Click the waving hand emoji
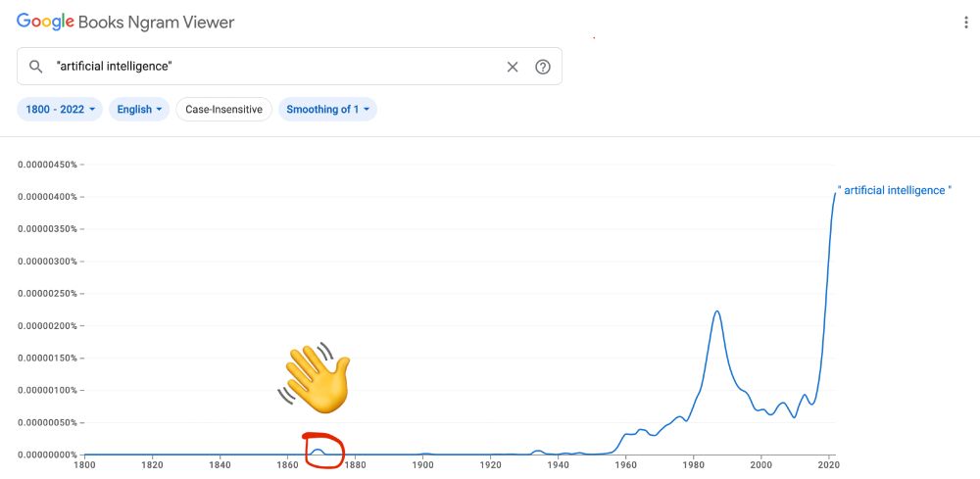The width and height of the screenshot is (980, 479). (x=315, y=378)
